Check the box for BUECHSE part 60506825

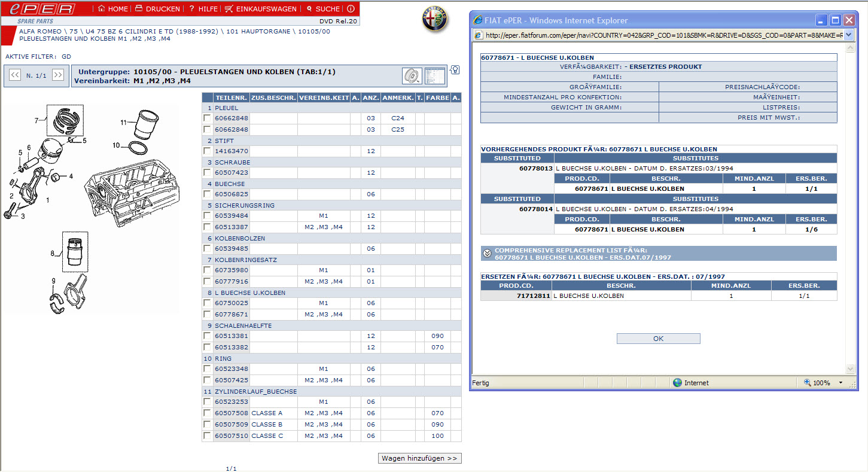pos(208,194)
